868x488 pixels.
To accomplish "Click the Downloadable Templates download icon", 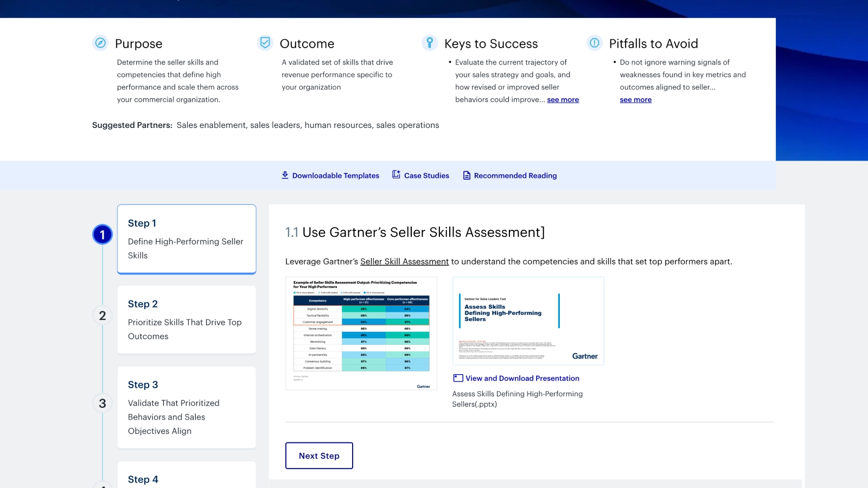I will 284,175.
